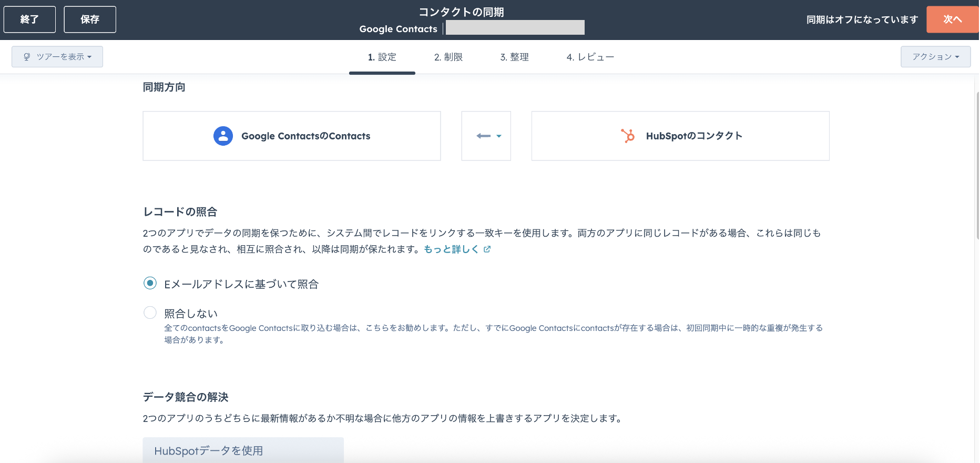This screenshot has height=463, width=980.
Task: Open the sync direction dropdown caret
Action: 499,136
